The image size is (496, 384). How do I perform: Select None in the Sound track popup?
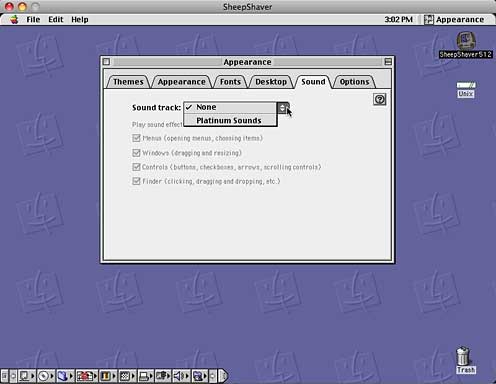[x=230, y=107]
